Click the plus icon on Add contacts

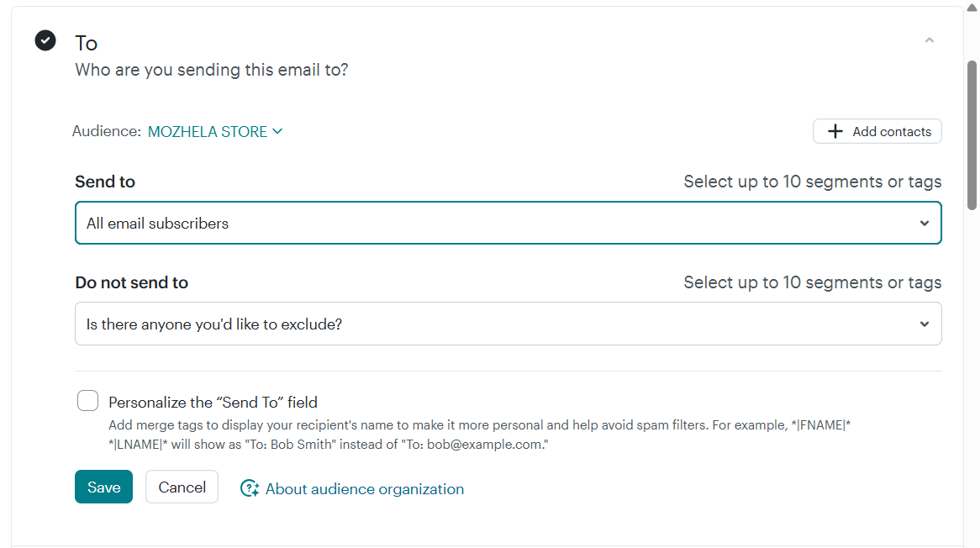click(x=835, y=131)
